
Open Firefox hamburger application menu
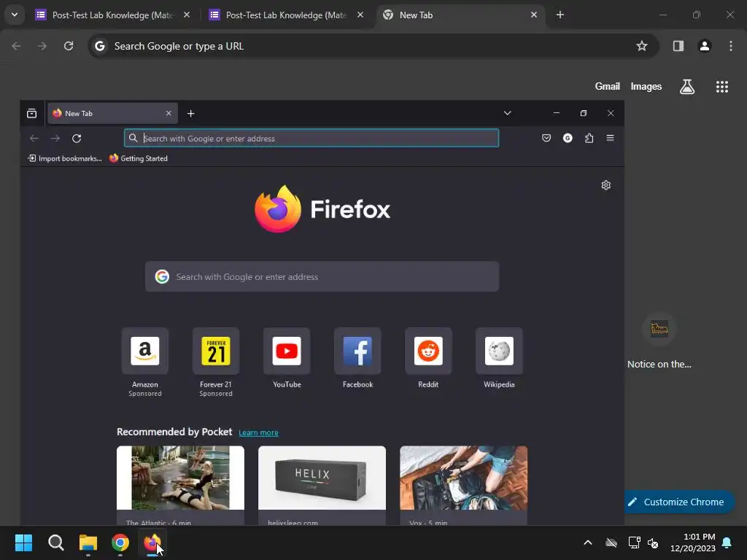[x=610, y=138]
